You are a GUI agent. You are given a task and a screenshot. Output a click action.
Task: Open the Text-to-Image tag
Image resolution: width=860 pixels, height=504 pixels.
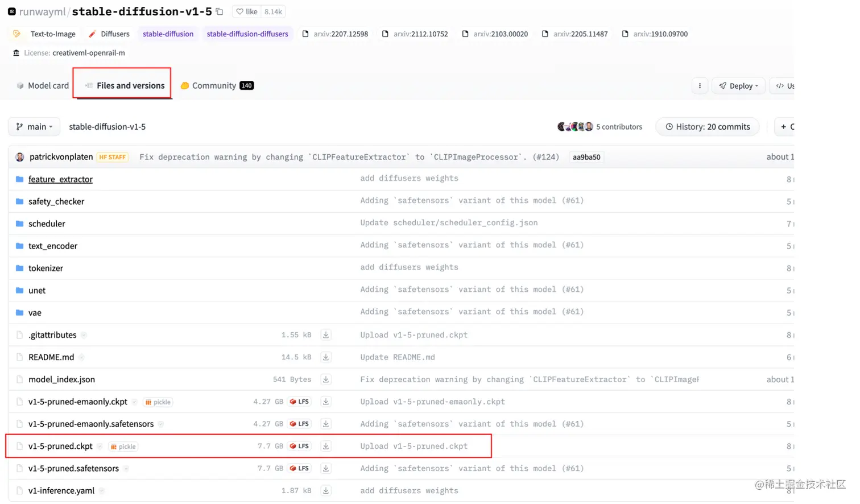45,34
